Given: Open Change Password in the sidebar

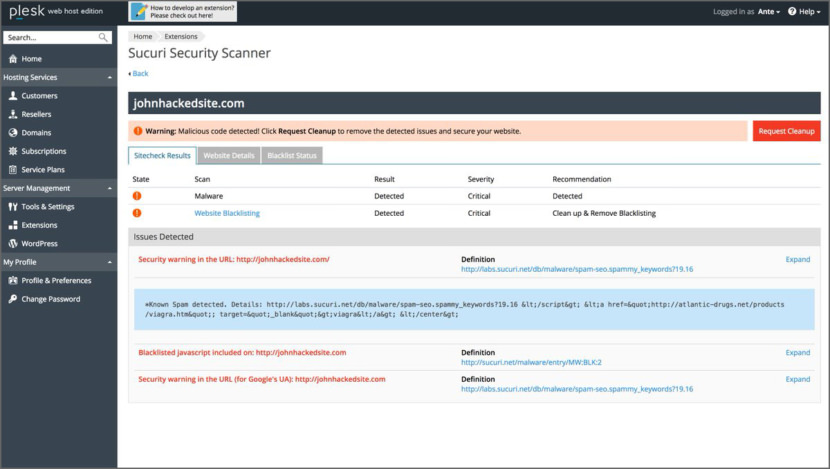Looking at the screenshot, I should 51,299.
